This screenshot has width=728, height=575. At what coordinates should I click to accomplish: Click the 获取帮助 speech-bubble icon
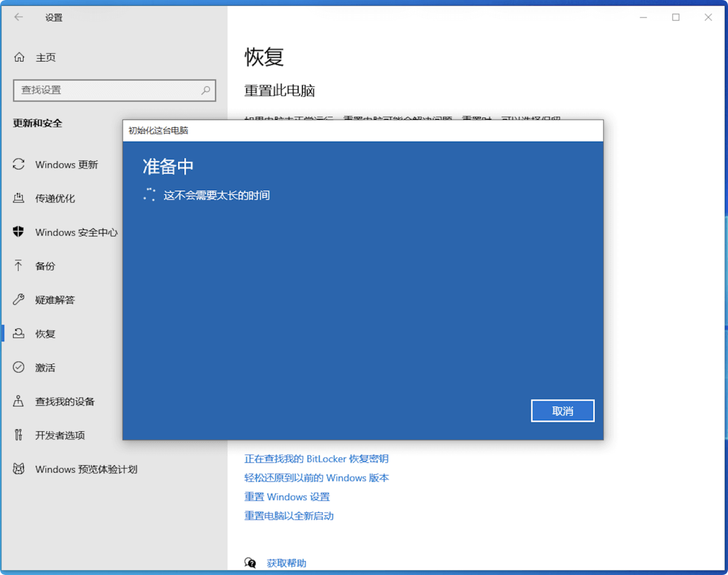click(x=250, y=563)
